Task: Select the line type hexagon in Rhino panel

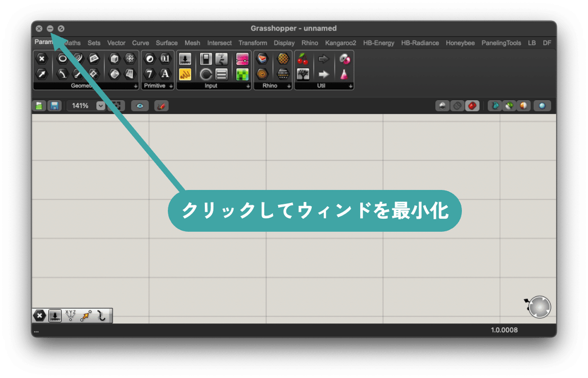Action: tap(283, 74)
